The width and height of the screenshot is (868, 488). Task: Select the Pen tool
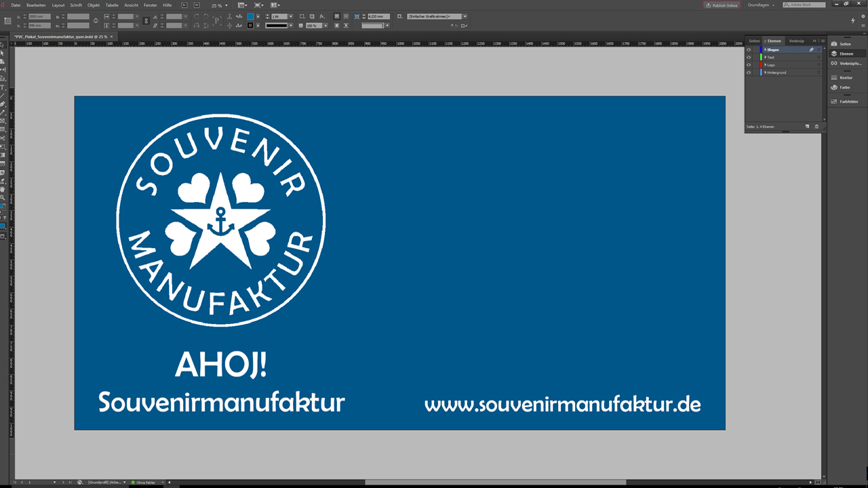click(x=3, y=103)
